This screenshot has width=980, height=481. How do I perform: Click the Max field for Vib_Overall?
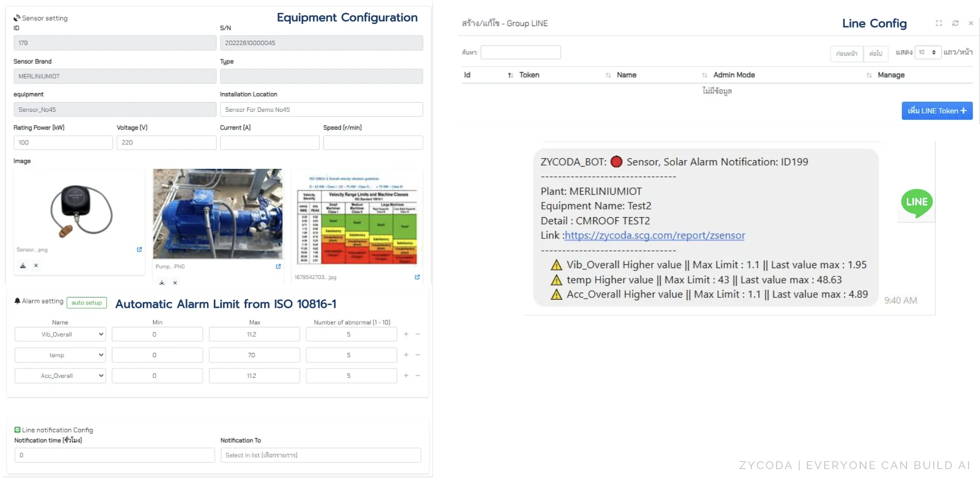tap(254, 334)
